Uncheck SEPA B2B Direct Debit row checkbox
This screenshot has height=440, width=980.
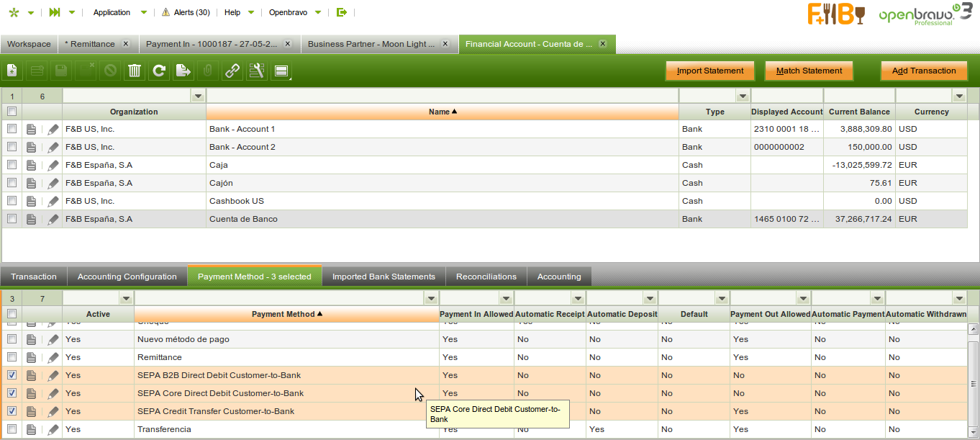coord(12,375)
